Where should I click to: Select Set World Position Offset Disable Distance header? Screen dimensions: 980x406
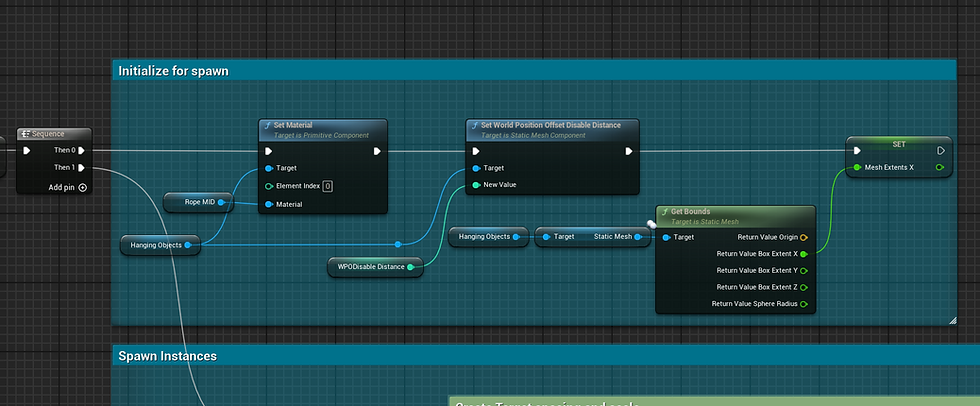click(552, 129)
